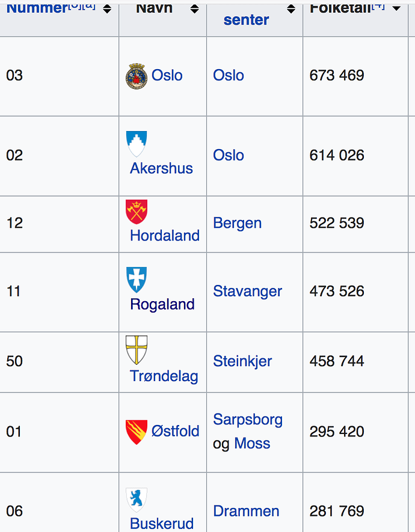Open the senter header link
This screenshot has height=532, width=415.
246,20
